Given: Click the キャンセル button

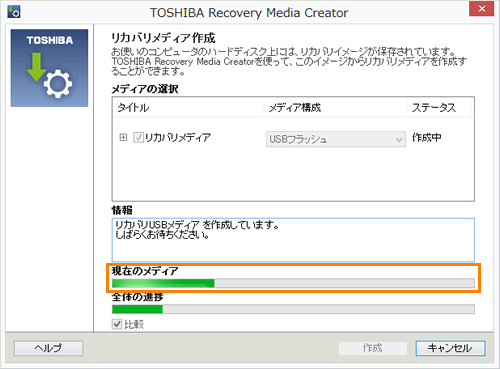Looking at the screenshot, I should pos(450,348).
